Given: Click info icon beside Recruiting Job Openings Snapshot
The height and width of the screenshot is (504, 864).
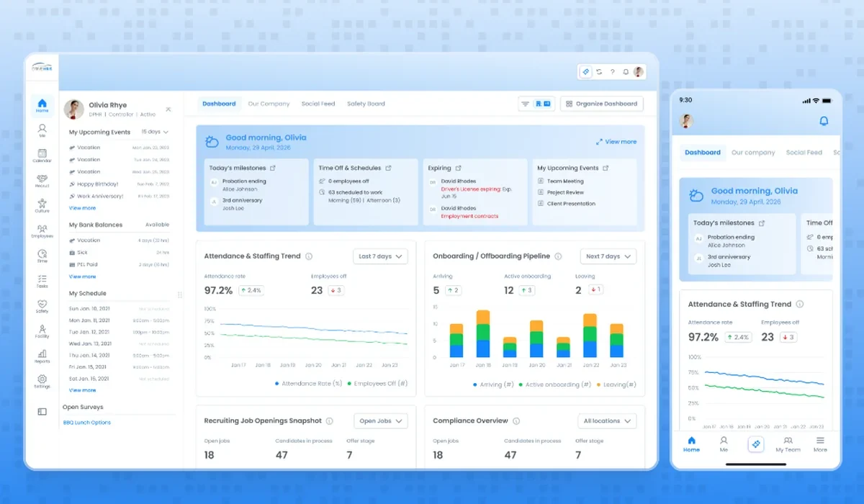Looking at the screenshot, I should (x=329, y=421).
